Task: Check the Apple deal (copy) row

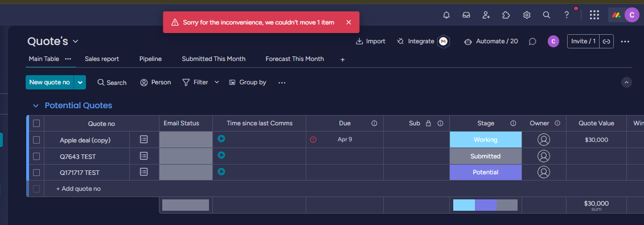Action: tap(36, 140)
